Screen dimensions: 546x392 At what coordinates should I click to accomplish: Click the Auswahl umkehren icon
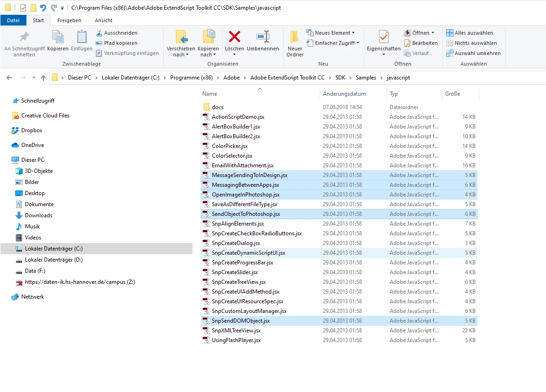pyautogui.click(x=450, y=53)
